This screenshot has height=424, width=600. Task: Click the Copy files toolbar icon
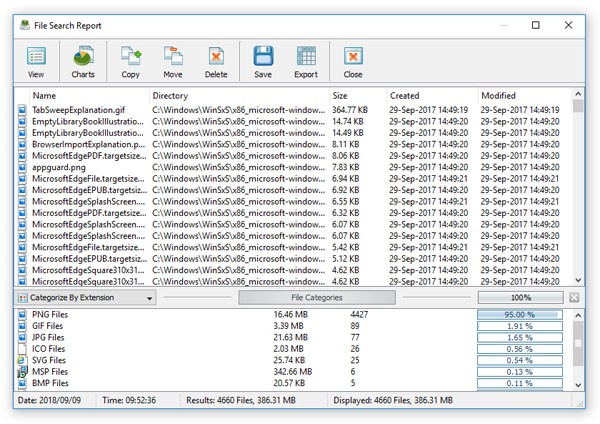(x=130, y=62)
